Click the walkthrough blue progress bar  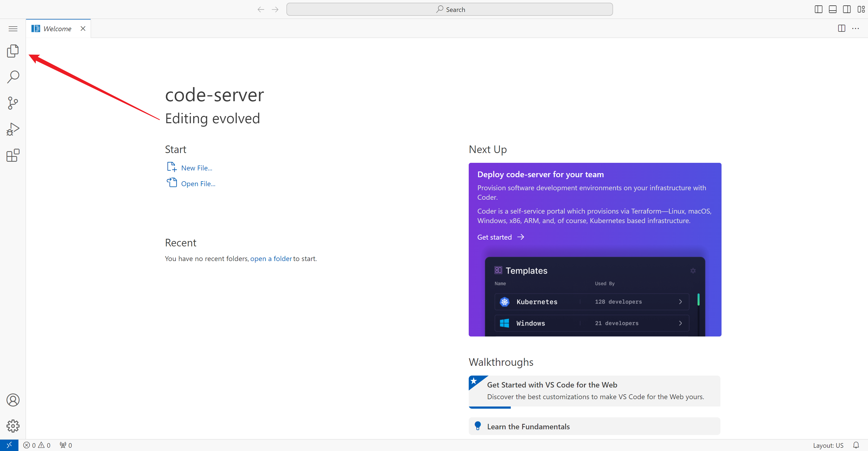[x=490, y=408]
